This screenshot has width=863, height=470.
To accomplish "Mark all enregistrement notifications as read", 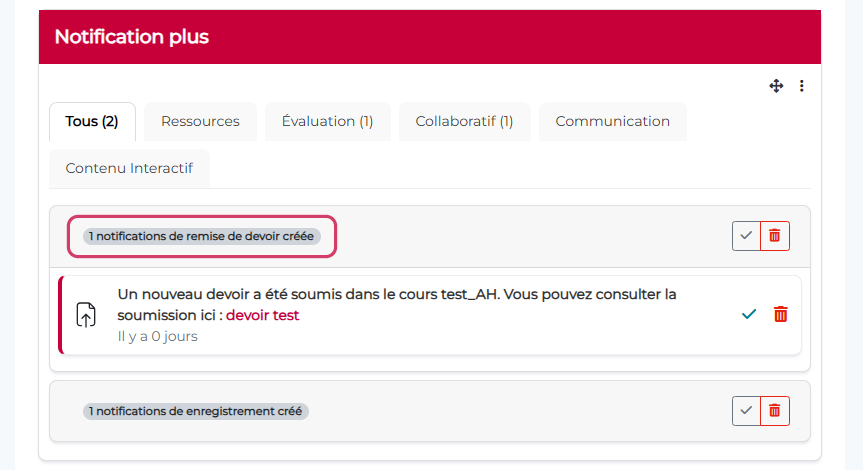I will (746, 411).
